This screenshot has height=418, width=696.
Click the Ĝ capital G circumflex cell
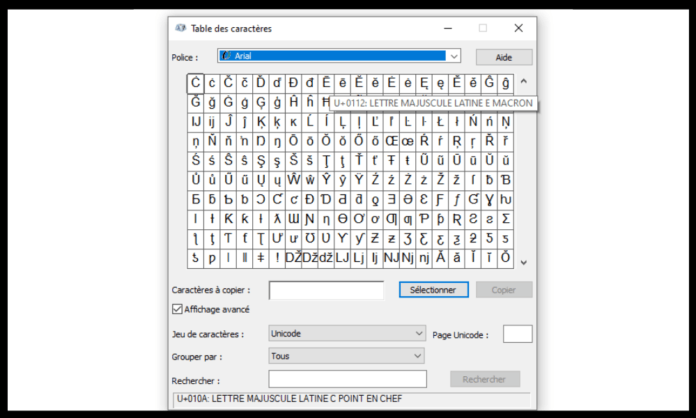[490, 83]
